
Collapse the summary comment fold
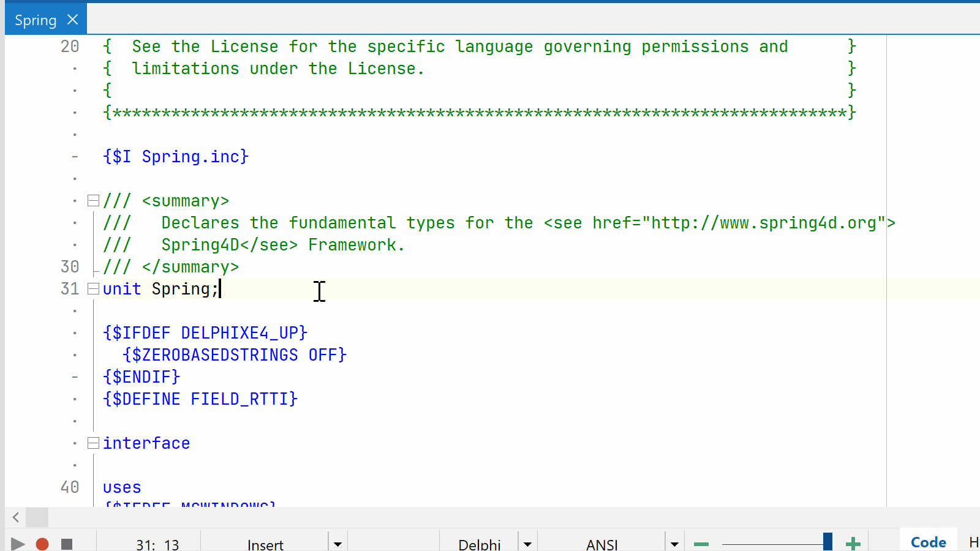click(93, 201)
